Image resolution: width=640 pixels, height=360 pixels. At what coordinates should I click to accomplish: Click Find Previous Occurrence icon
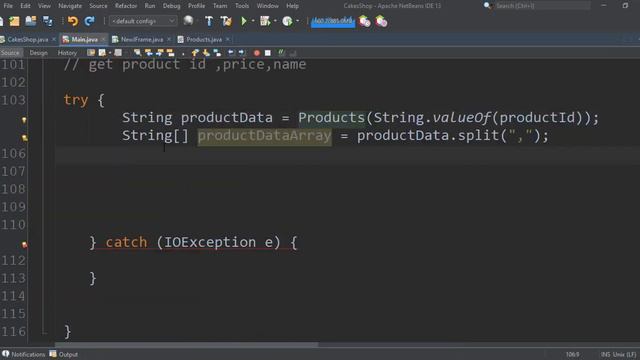(149, 53)
